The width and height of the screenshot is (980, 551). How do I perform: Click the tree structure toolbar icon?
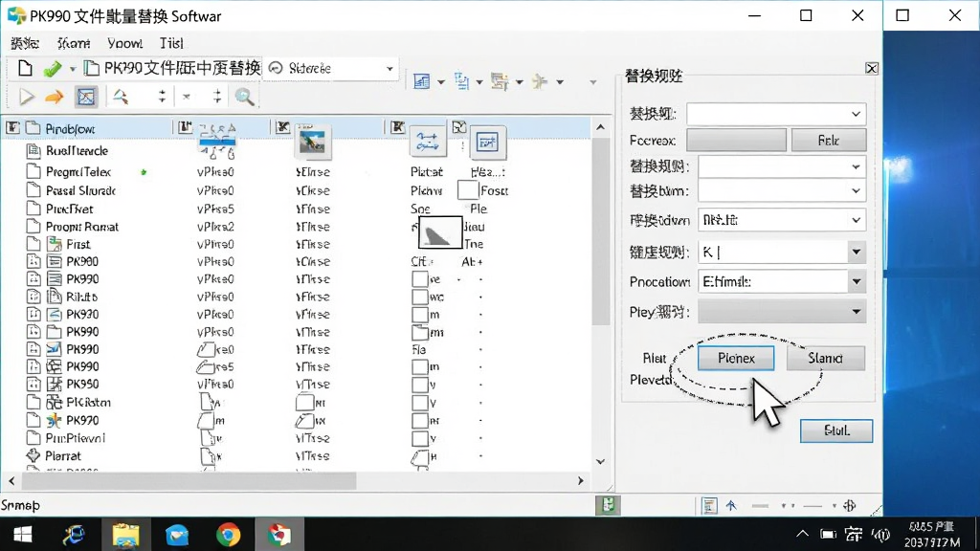(x=461, y=81)
